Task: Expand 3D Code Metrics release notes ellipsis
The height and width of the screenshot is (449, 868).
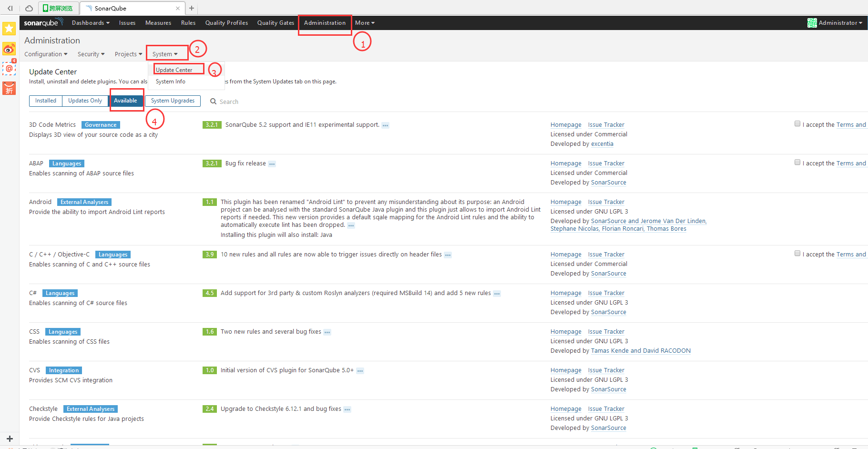Action: (385, 125)
